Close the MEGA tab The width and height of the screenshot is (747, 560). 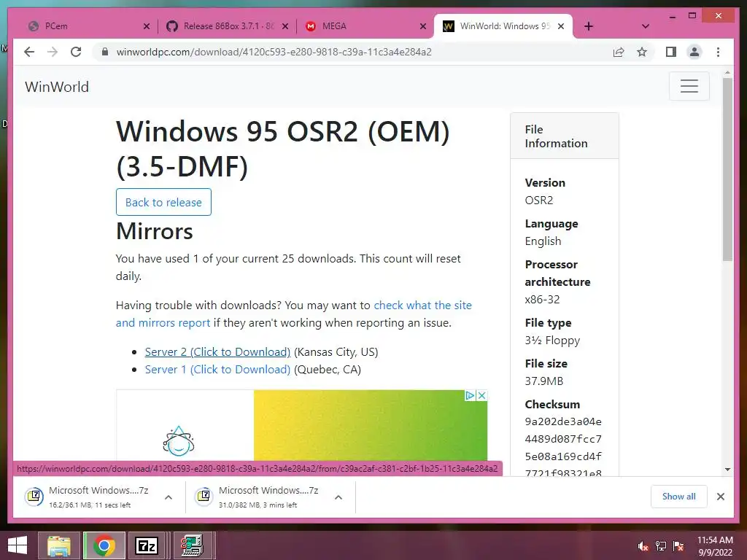coord(422,27)
